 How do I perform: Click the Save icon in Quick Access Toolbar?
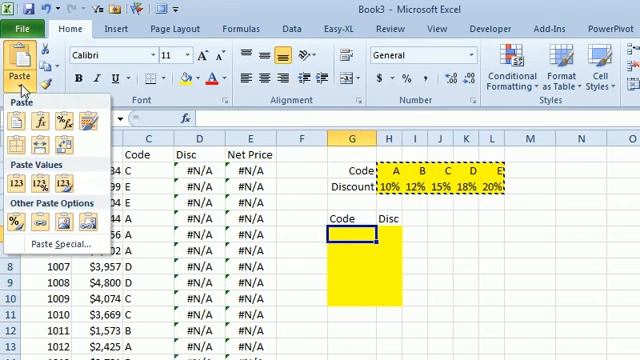pos(29,9)
